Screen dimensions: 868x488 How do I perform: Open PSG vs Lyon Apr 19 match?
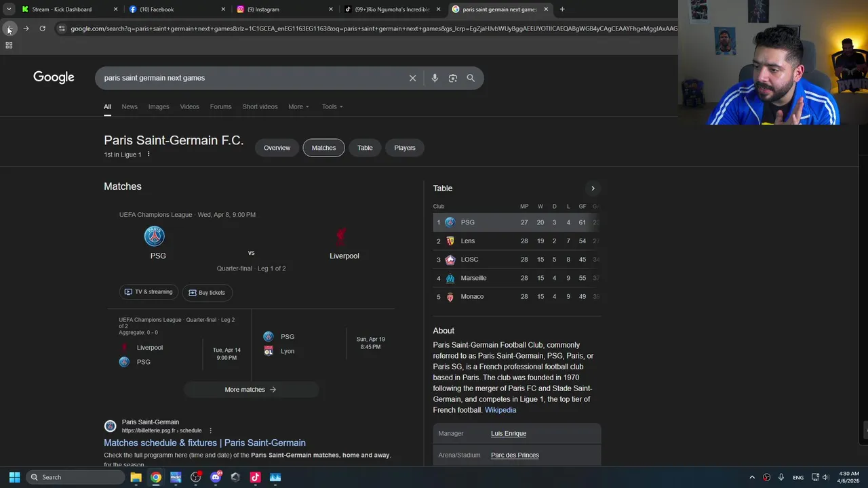(323, 344)
